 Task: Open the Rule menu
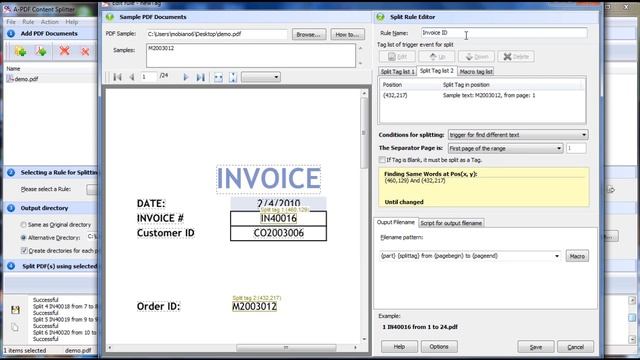coord(28,22)
